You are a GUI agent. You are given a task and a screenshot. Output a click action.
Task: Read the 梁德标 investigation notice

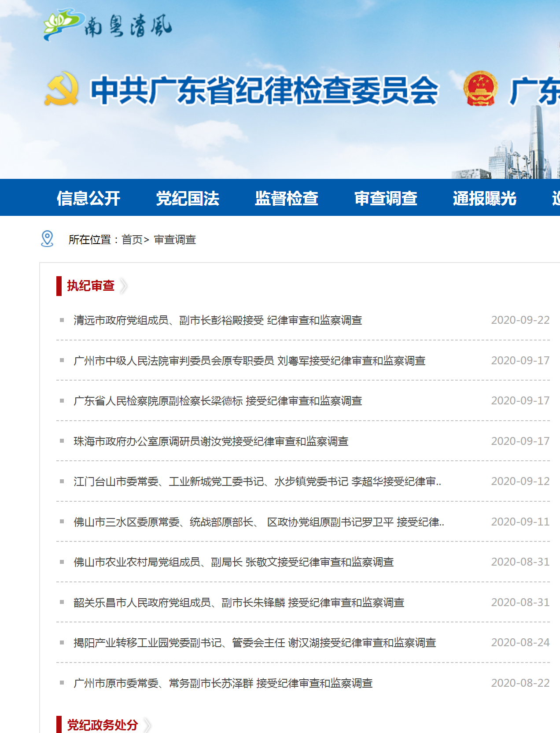click(217, 401)
